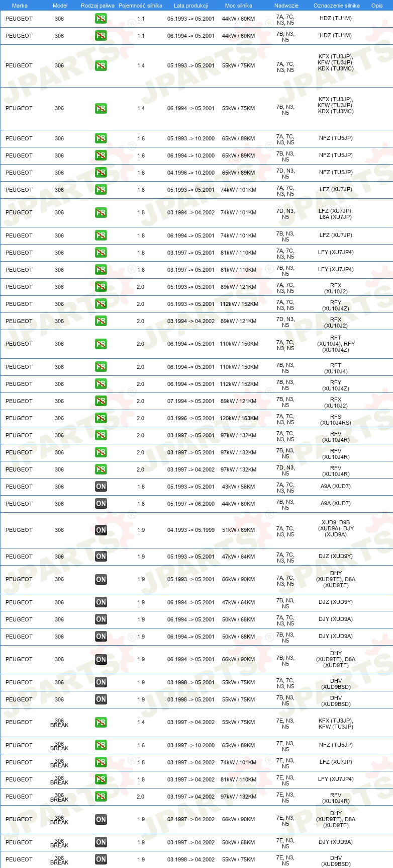
Task: Select the date range "02.1997 -> 04.2002"
Action: [x=191, y=819]
